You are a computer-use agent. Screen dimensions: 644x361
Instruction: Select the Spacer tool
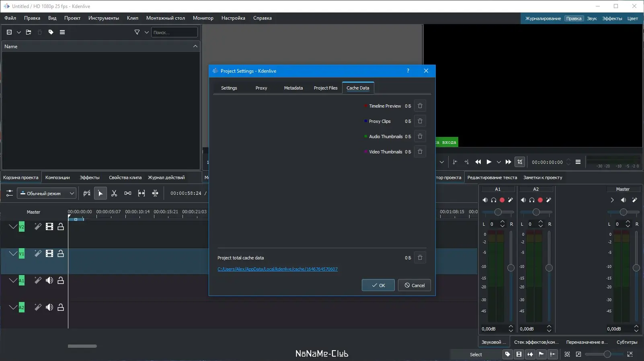coord(128,193)
